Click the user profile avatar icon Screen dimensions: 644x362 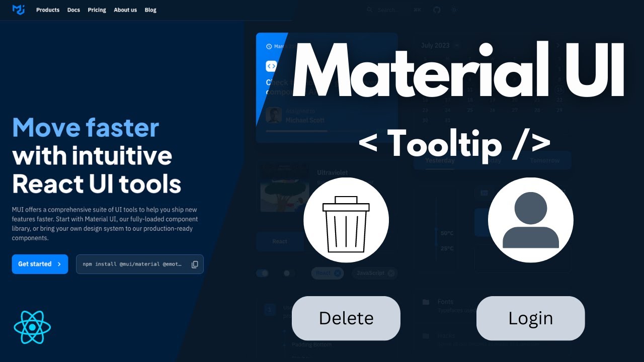[531, 220]
